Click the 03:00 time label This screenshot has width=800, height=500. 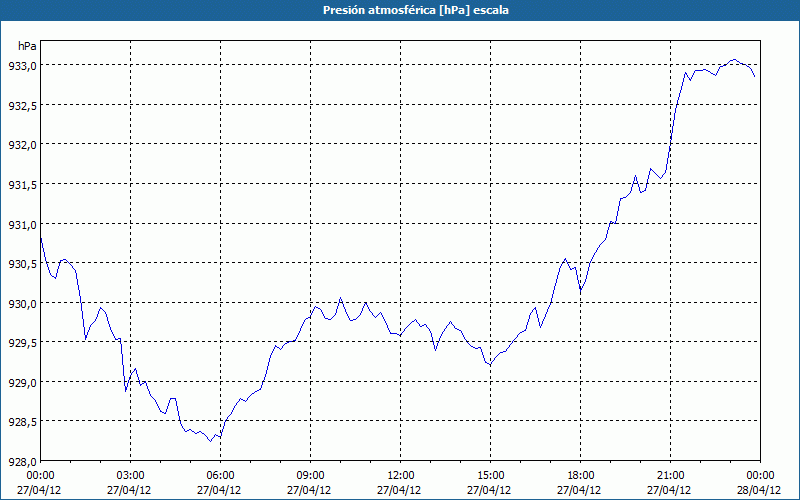[x=131, y=475]
